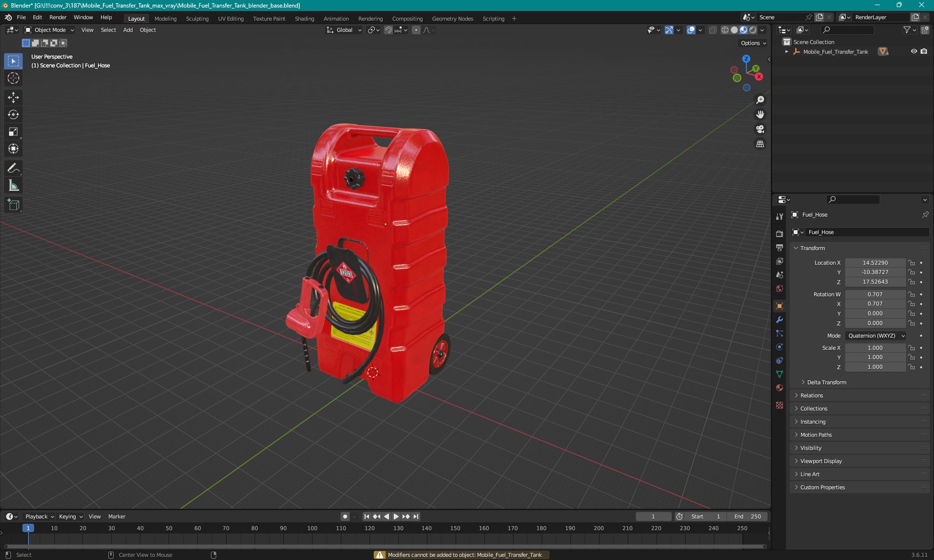Open the World properties tab
Viewport: 934px width, 560px height.
(x=779, y=289)
